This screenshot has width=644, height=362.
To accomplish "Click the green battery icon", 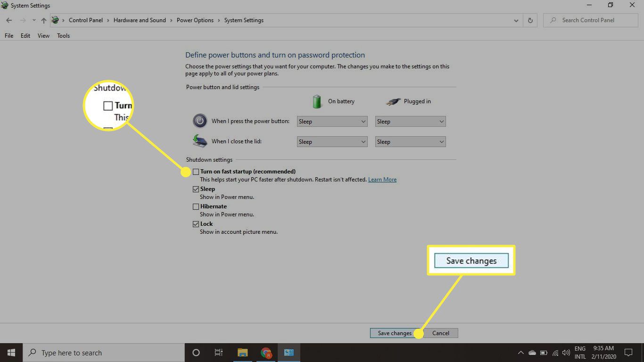I will [317, 101].
